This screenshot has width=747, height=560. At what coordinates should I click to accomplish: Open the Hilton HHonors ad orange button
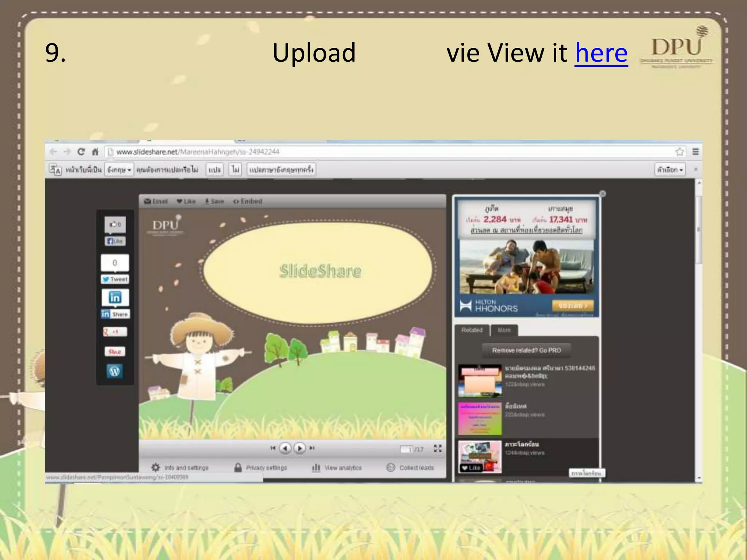573,306
